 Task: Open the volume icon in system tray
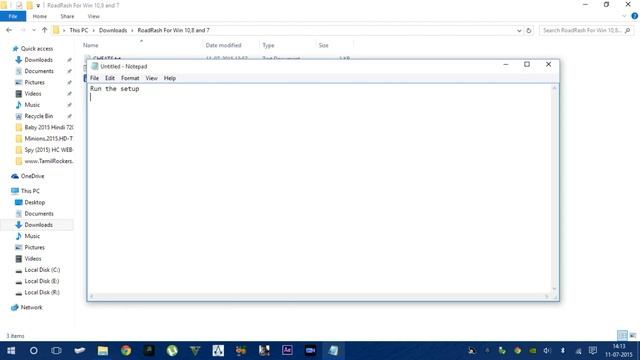coord(547,351)
